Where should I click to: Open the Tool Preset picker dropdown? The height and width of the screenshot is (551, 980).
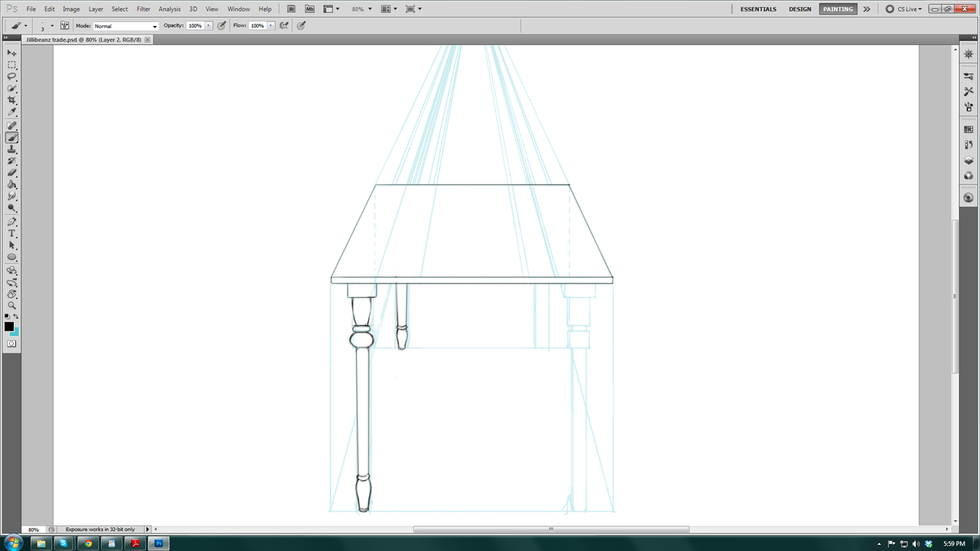click(x=25, y=26)
